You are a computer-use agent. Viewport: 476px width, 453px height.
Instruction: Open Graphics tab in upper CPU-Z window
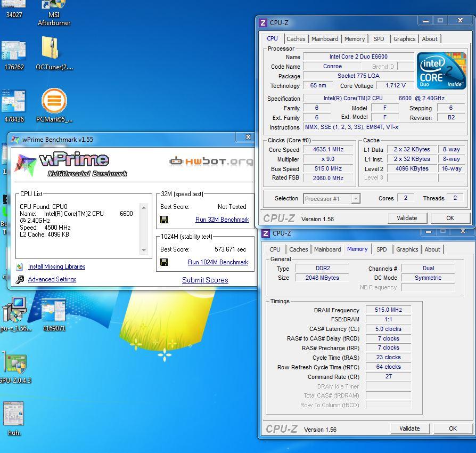coord(404,39)
